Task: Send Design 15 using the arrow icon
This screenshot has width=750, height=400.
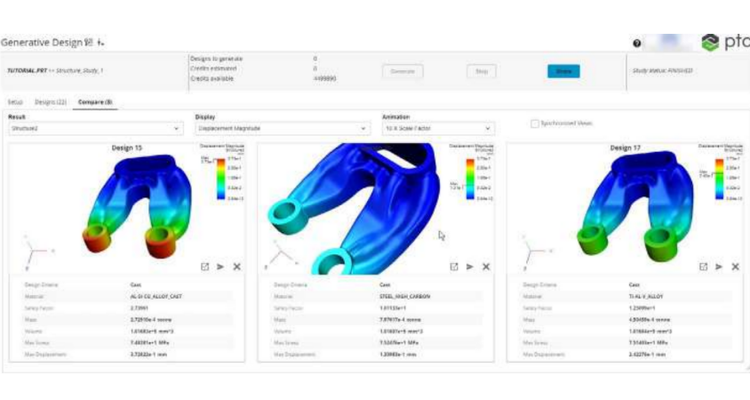Action: 220,267
